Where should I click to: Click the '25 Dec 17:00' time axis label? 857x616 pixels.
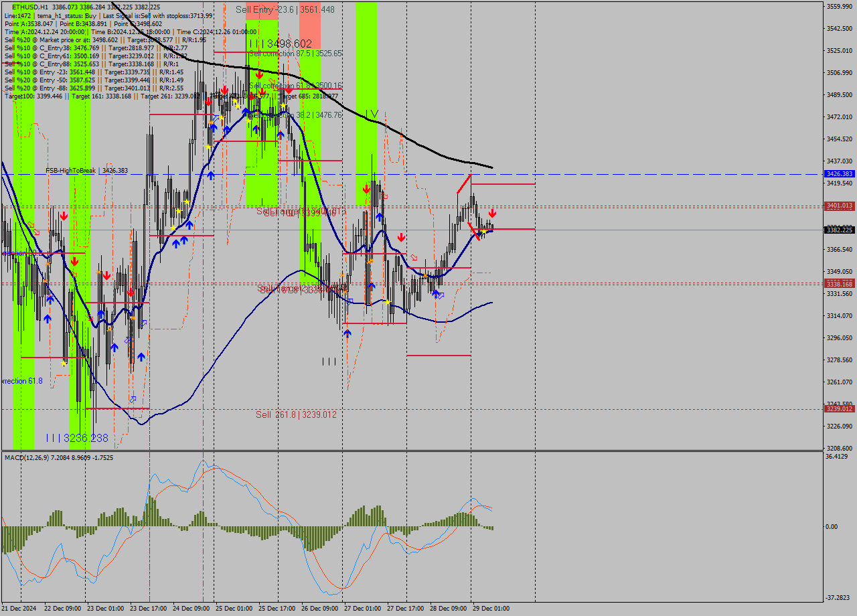point(277,609)
